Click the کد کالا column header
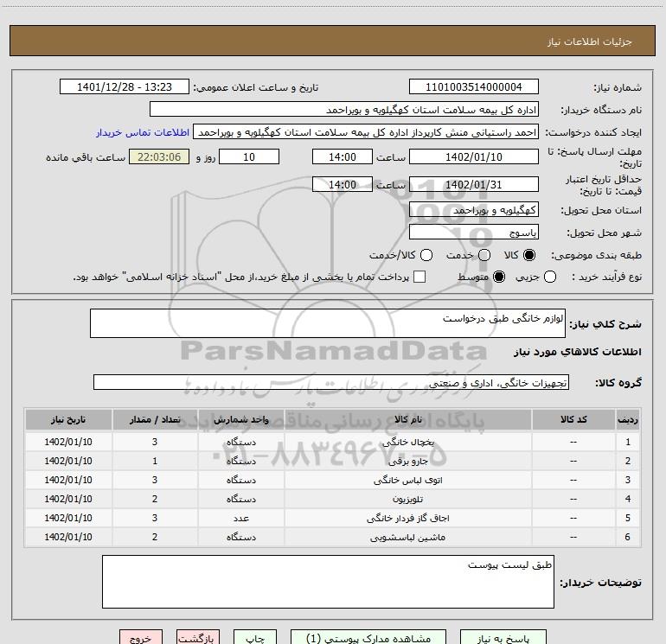Screen dimensions: 666x644 [x=573, y=419]
